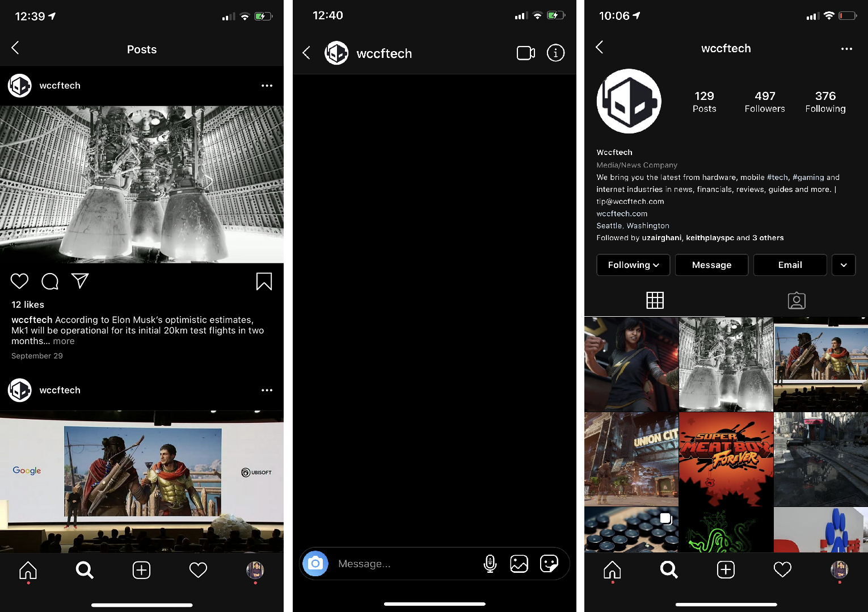Open Search tab in profile screen
This screenshot has height=612, width=868.
click(669, 570)
